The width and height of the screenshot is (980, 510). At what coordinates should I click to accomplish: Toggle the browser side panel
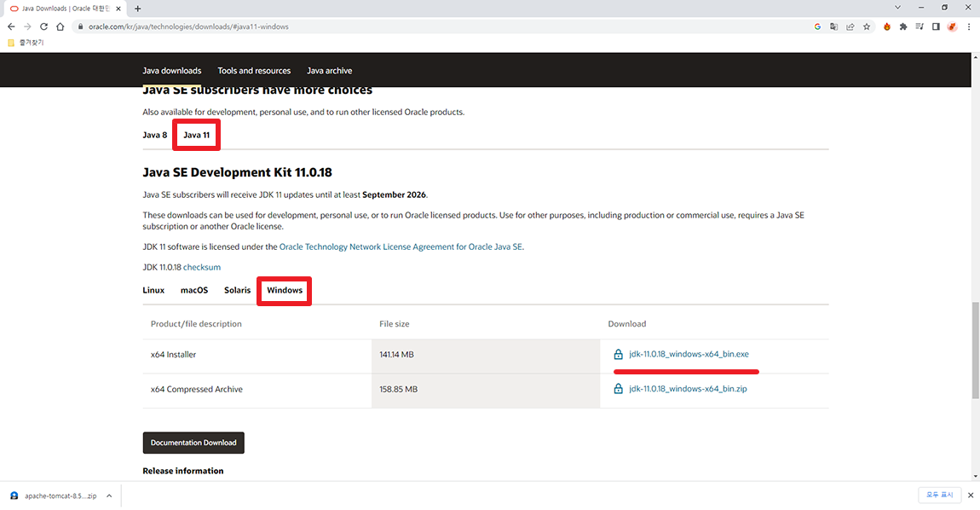click(936, 27)
